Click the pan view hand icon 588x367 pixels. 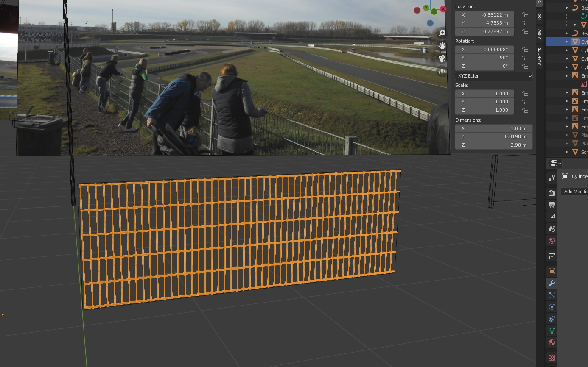tap(442, 45)
